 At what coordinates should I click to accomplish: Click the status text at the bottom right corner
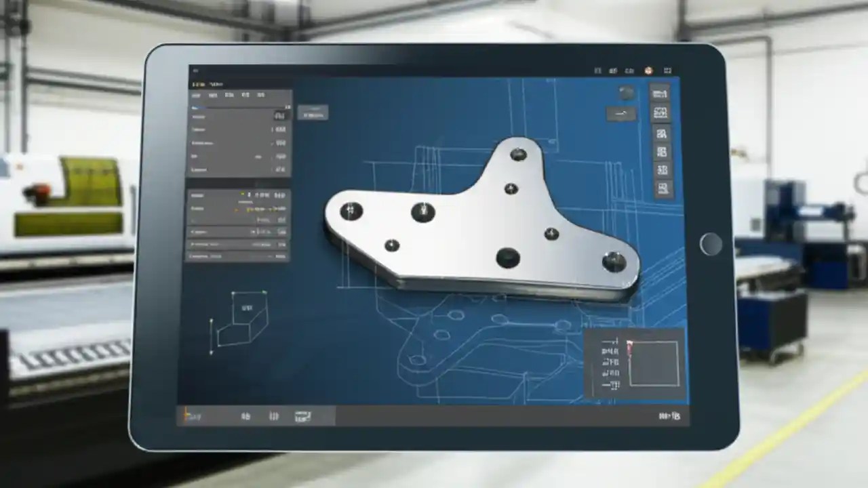point(668,415)
